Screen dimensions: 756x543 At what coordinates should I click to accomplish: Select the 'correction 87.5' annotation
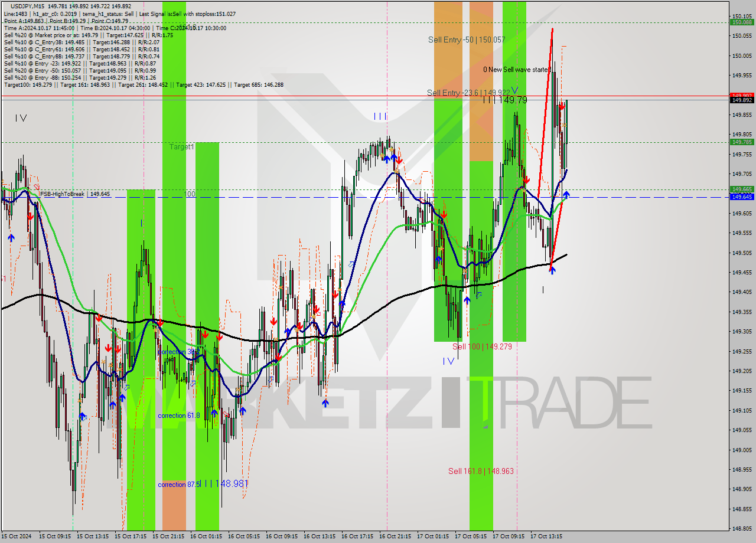pyautogui.click(x=179, y=485)
